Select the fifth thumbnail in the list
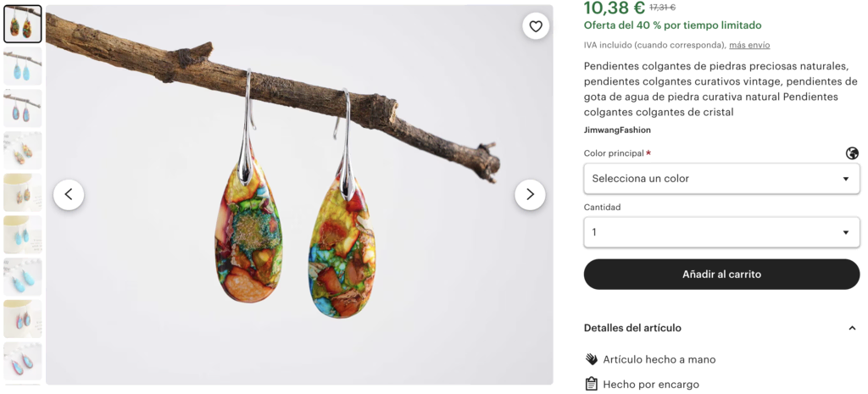This screenshot has width=868, height=394. [x=23, y=192]
